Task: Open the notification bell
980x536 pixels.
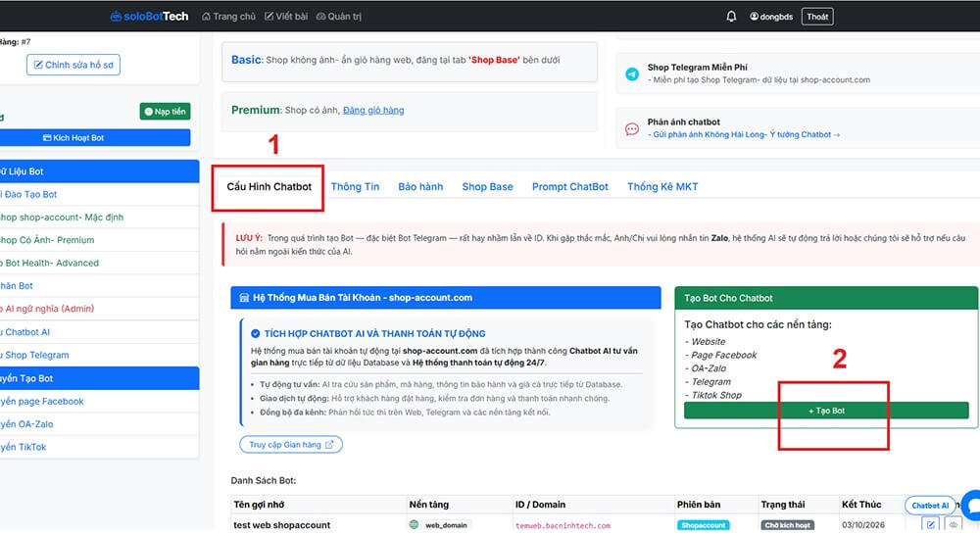Action: coord(731,17)
